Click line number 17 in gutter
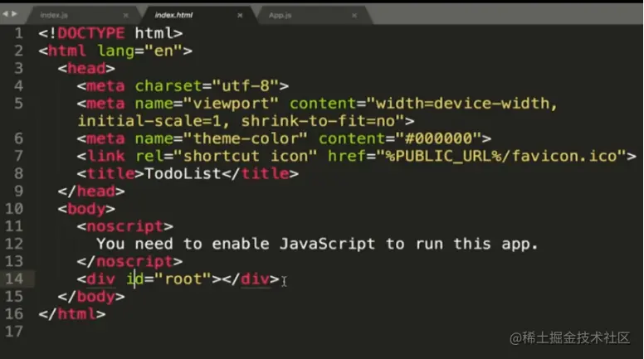Image resolution: width=644 pixels, height=359 pixels. click(x=14, y=332)
